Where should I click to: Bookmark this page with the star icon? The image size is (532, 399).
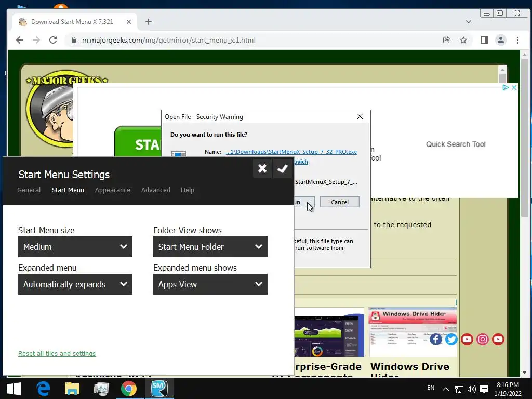(x=463, y=40)
